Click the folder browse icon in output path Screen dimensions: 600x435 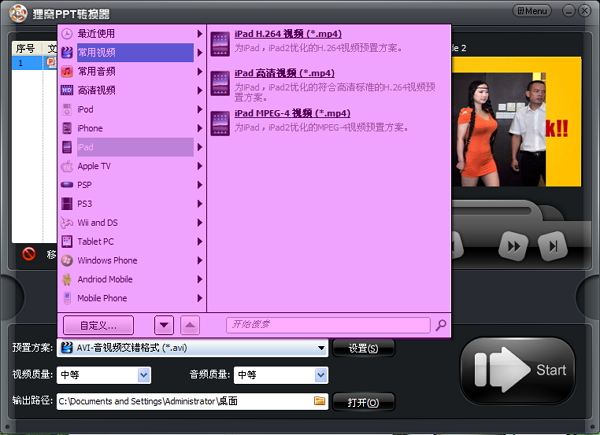point(320,401)
